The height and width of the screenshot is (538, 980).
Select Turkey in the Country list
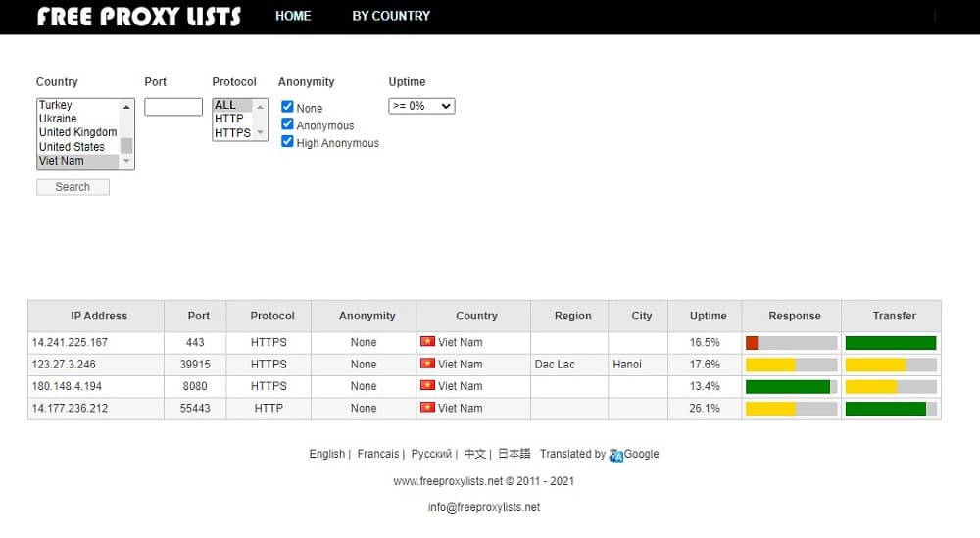(x=77, y=105)
